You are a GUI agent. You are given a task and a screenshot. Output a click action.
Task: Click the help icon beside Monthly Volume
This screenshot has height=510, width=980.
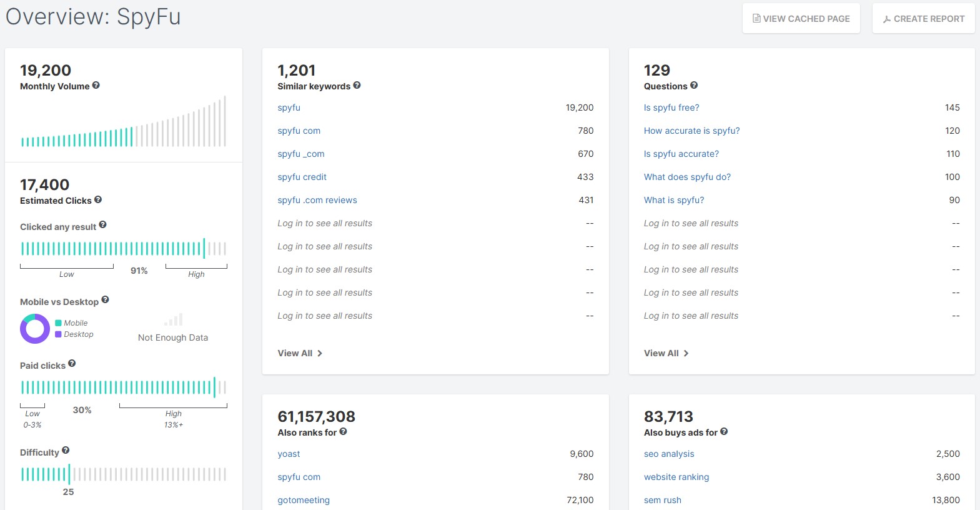click(x=96, y=86)
